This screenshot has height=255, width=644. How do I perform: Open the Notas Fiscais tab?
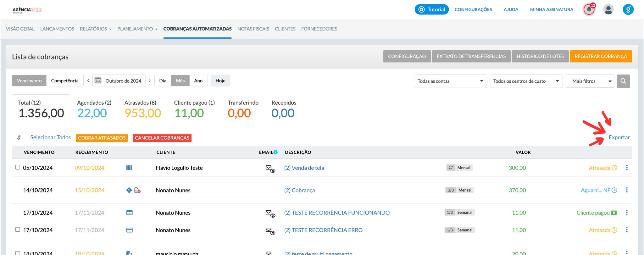coord(253,29)
